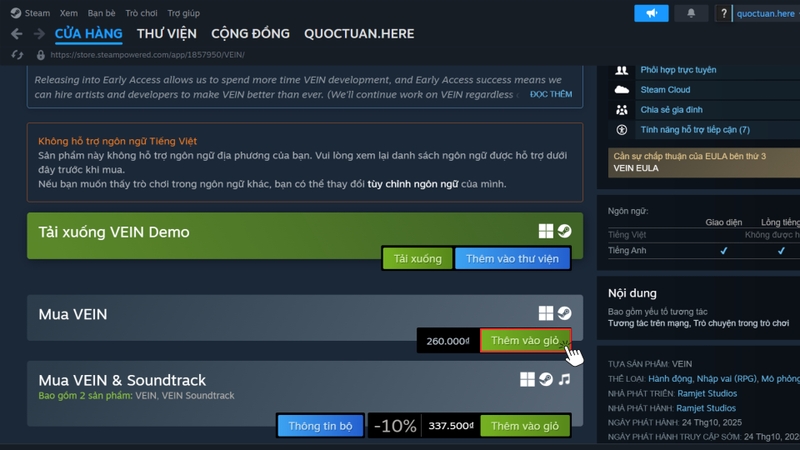Open the tùy chỉnh ngôn ngữ link
Image resolution: width=800 pixels, height=450 pixels.
pyautogui.click(x=413, y=184)
